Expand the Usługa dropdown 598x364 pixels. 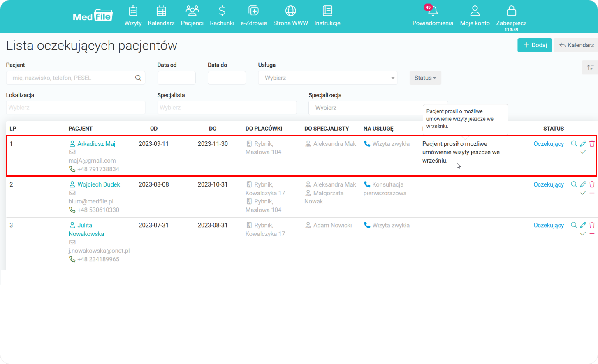click(328, 78)
